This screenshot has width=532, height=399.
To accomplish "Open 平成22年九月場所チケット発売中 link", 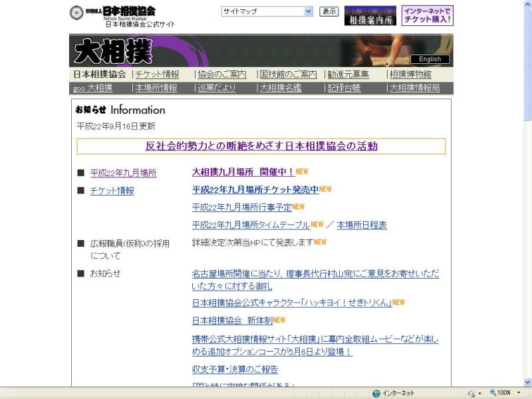I will point(255,190).
